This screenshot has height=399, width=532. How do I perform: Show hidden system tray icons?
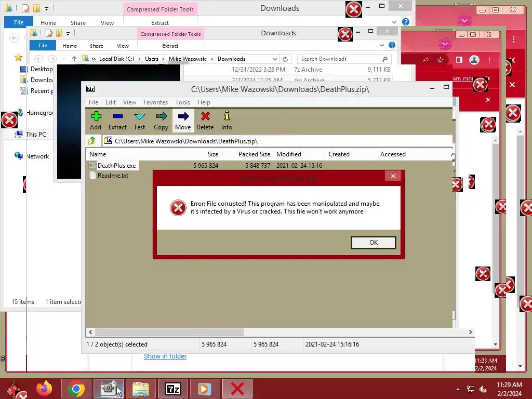click(x=458, y=389)
